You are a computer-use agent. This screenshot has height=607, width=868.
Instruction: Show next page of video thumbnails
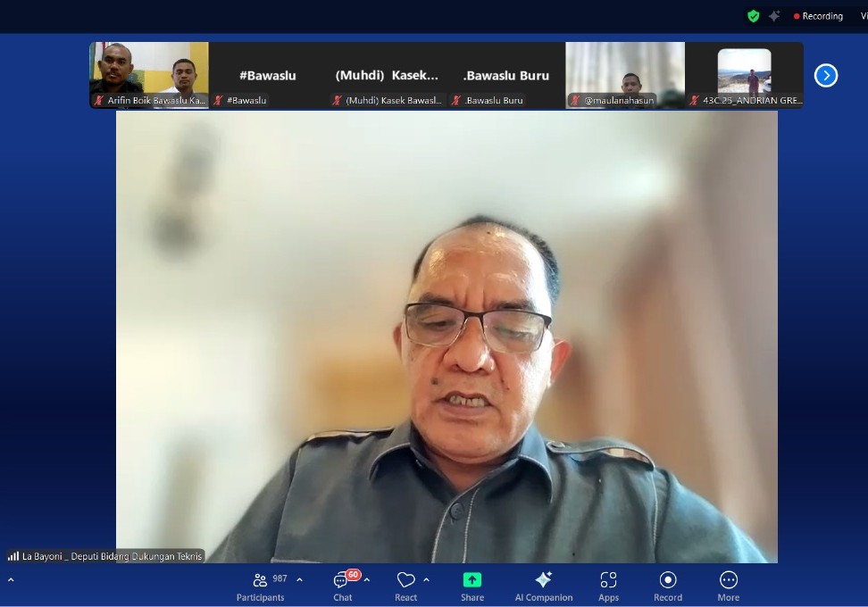tap(826, 75)
